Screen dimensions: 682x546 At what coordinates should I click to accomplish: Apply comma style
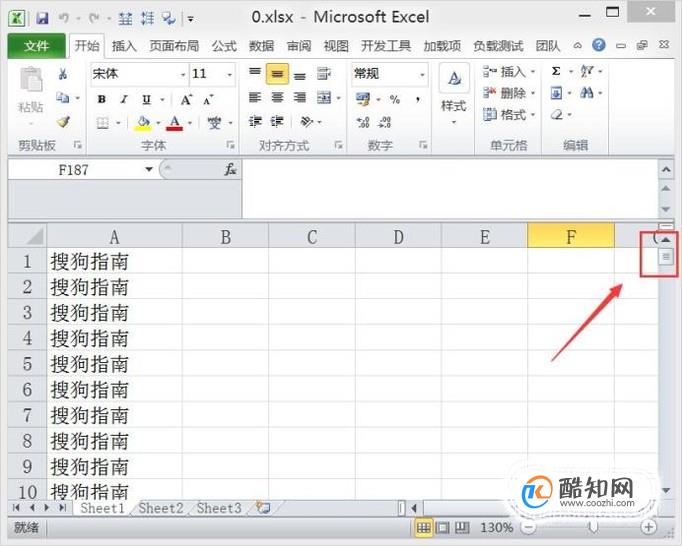[x=418, y=100]
